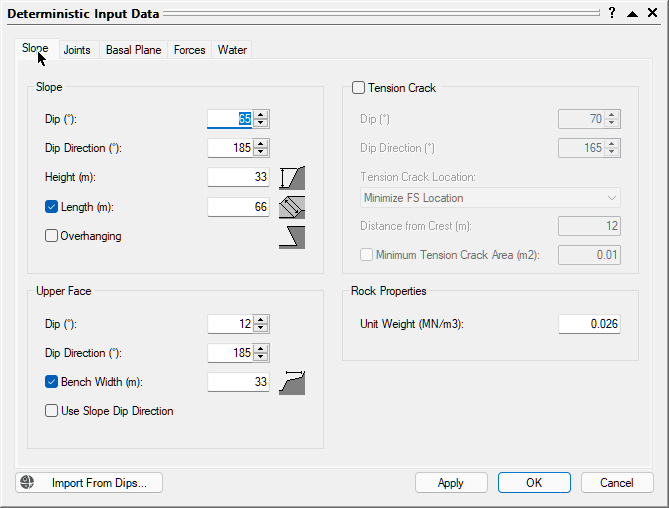
Task: Click the slope Height input field
Action: pyautogui.click(x=238, y=178)
